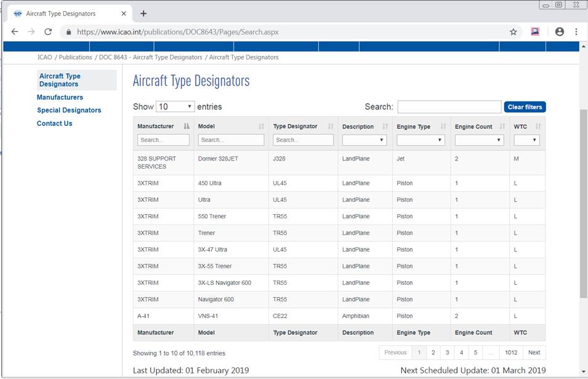Switch to the Aircraft Type Designators browser tab
The width and height of the screenshot is (588, 379).
(68, 13)
